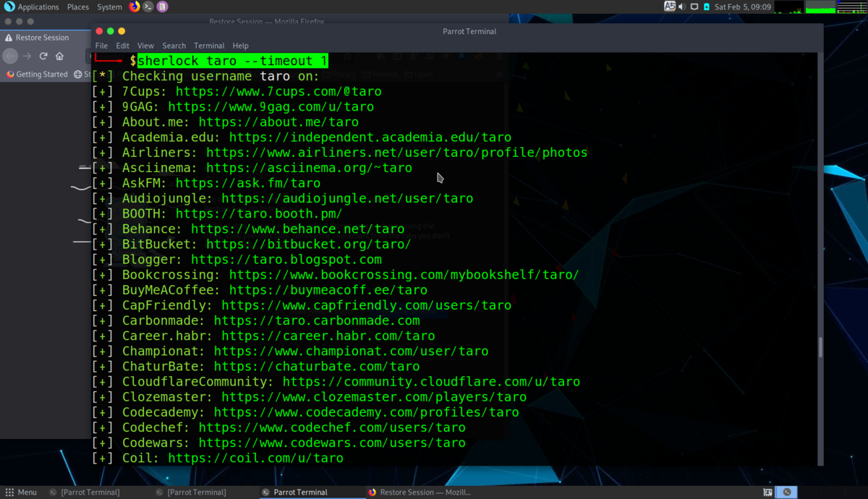Screen dimensions: 868x499
Task: Open the Help menu in Parrot Terminal
Action: (240, 46)
